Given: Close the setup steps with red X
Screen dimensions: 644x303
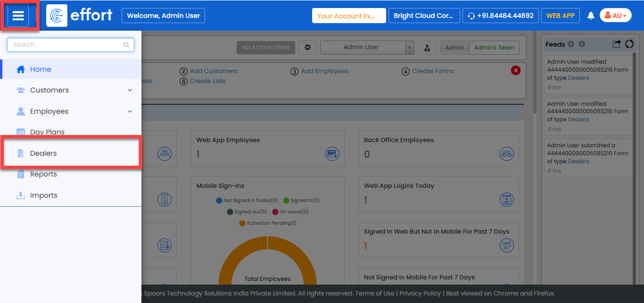Looking at the screenshot, I should [x=516, y=70].
